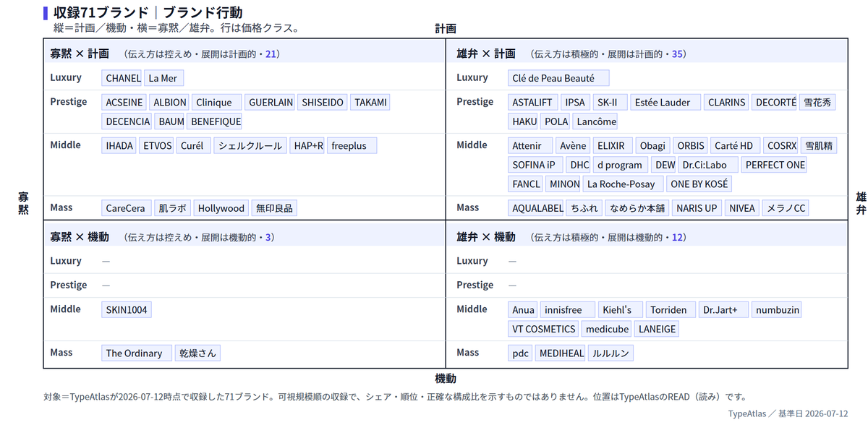This screenshot has width=868, height=425.
Task: Click the Hollywood brand chip
Action: (221, 208)
